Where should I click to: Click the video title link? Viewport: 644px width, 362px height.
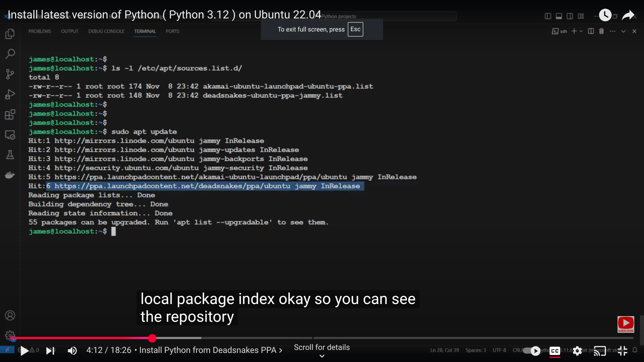164,15
